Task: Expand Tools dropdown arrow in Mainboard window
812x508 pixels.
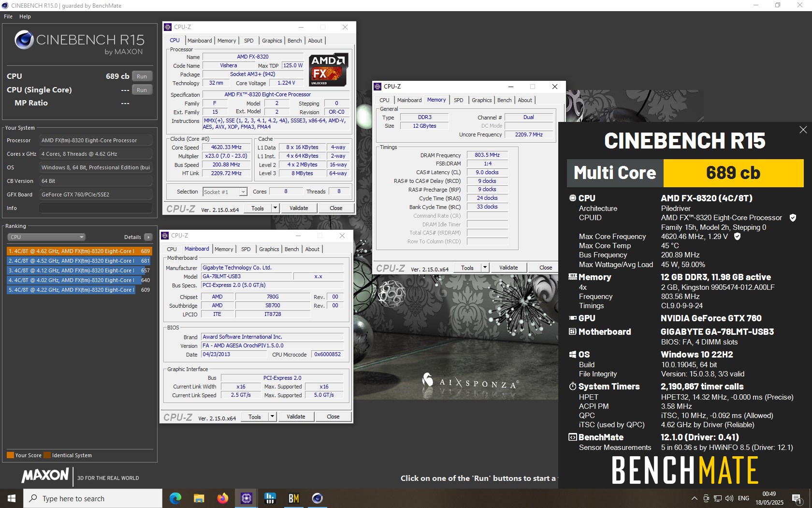Action: pos(272,417)
